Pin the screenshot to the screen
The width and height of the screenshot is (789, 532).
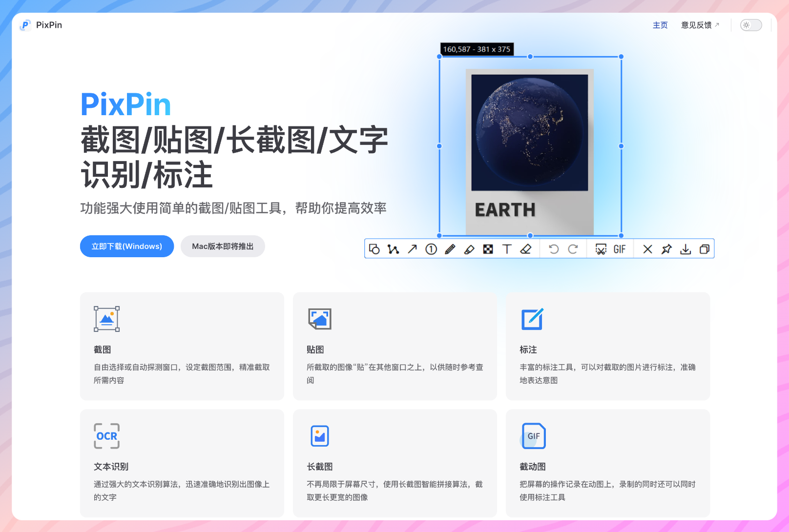click(x=666, y=249)
